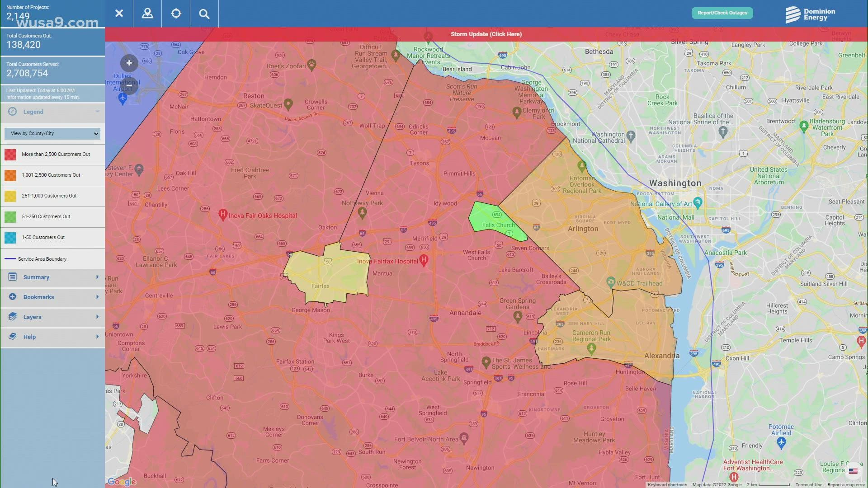868x488 pixels.
Task: Click the Legend compass icon
Action: pyautogui.click(x=12, y=112)
